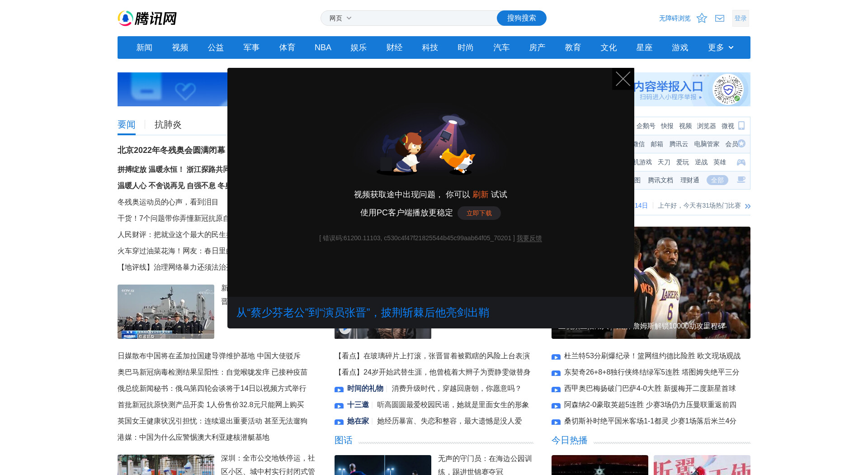The width and height of the screenshot is (868, 475).
Task: Open the blue video title about 演员张晋
Action: 363,313
